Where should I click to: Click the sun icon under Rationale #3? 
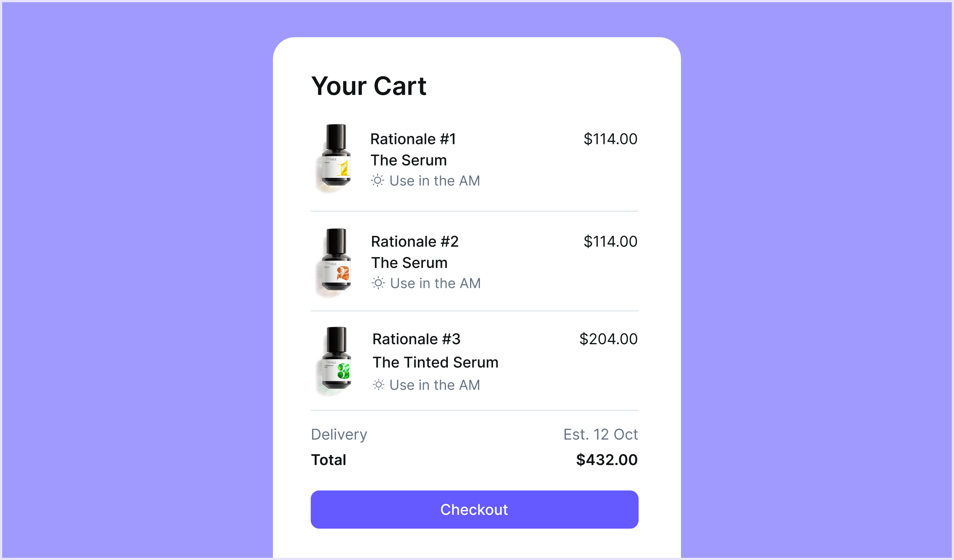pos(379,385)
